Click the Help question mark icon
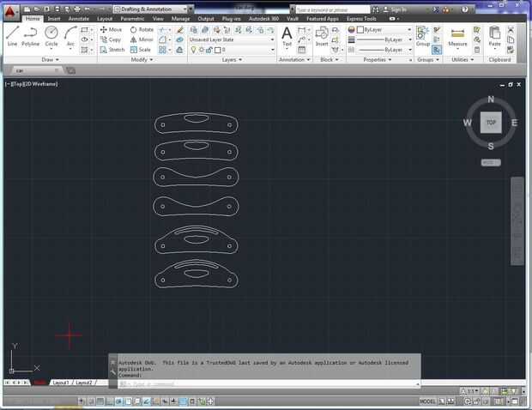Image resolution: width=532 pixels, height=410 pixels. coord(465,9)
